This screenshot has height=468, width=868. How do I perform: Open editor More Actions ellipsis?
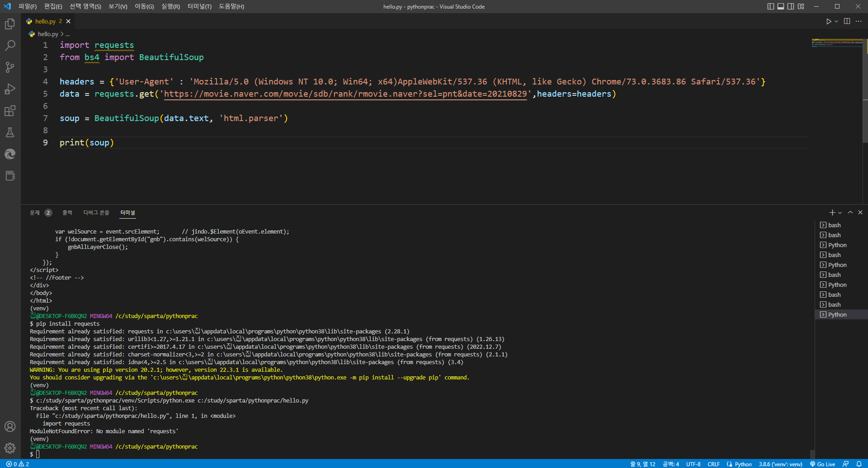(x=859, y=21)
